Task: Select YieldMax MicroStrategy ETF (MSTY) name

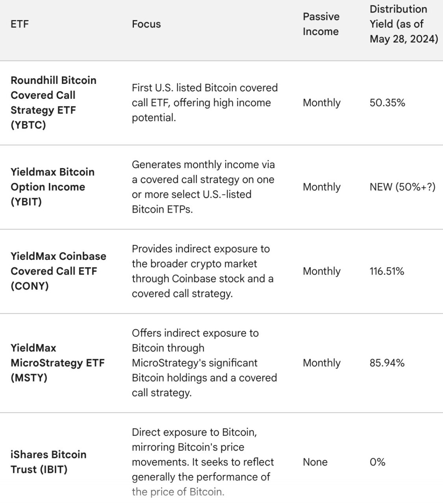Action: (57, 363)
